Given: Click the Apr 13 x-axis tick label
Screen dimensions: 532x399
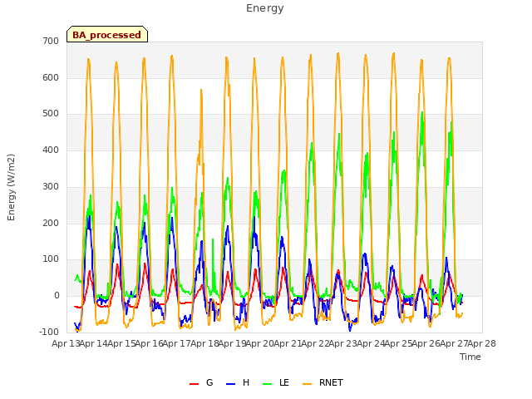Looking at the screenshot, I should pos(66,343).
